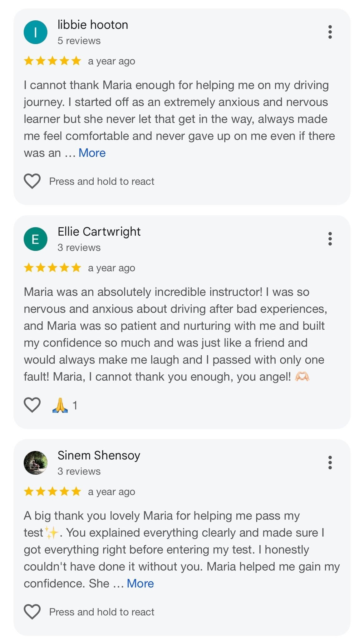Screen dimensions: 364x640
Task: Open libbie hooton's avatar icon
Action: click(36, 32)
